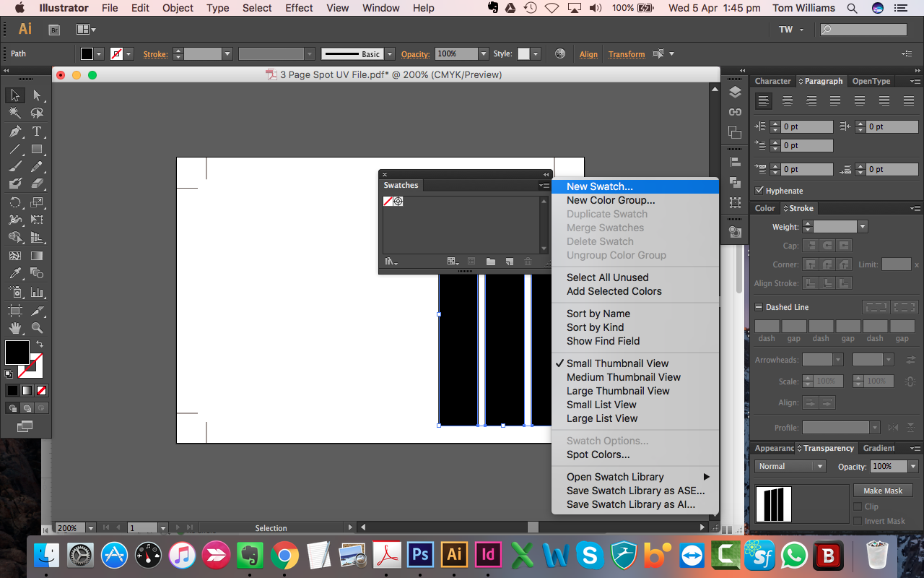Select the Pen tool in toolbox
Screen dimensions: 924x578
[15, 131]
